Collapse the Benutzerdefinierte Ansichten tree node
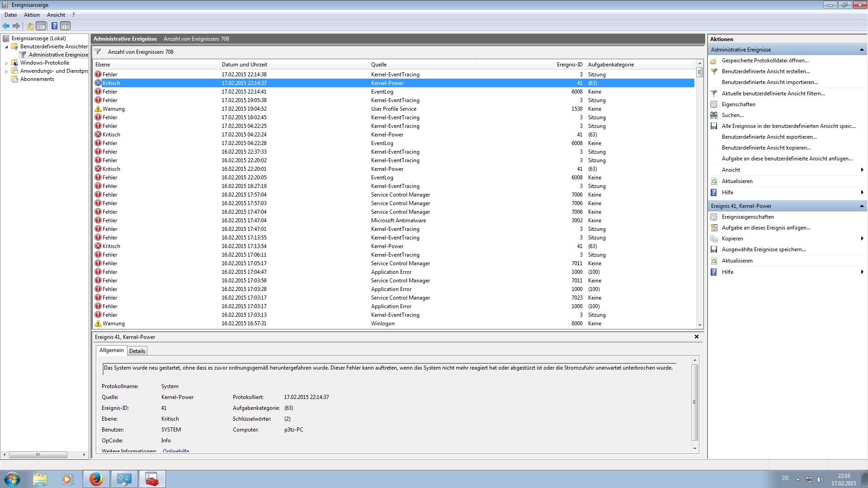 point(6,47)
